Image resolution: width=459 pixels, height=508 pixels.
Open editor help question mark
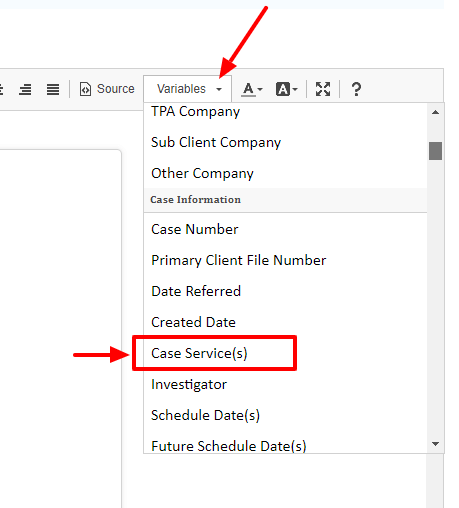[x=356, y=89]
